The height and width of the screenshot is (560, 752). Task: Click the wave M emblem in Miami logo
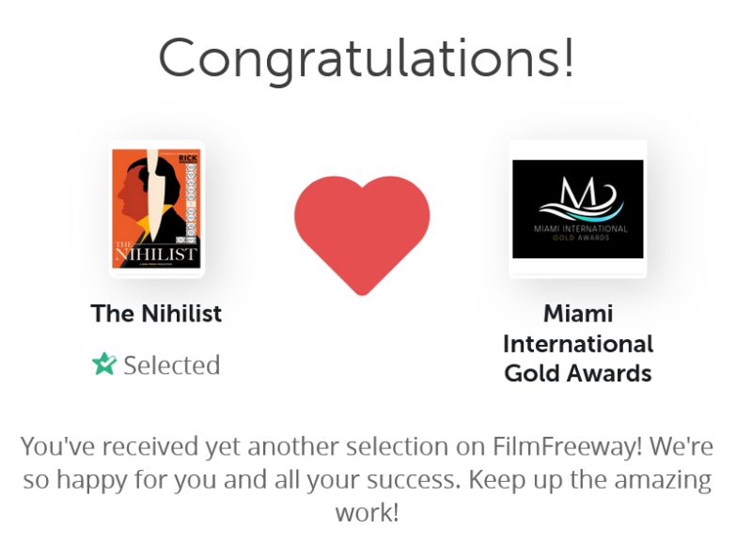click(x=577, y=200)
